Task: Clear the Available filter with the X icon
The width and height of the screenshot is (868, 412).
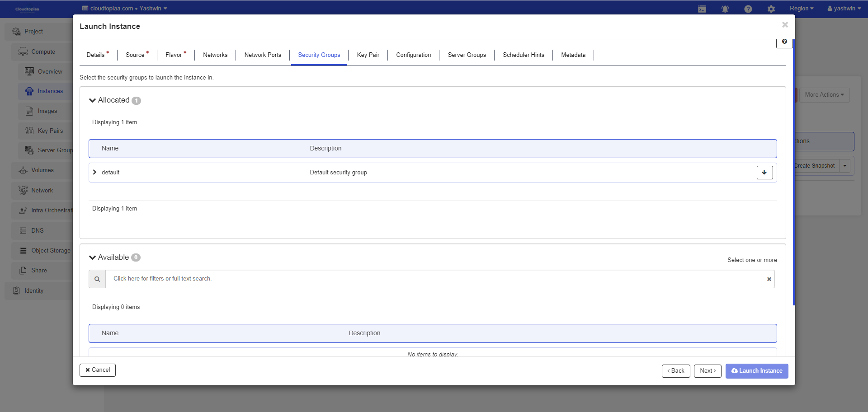Action: (769, 279)
